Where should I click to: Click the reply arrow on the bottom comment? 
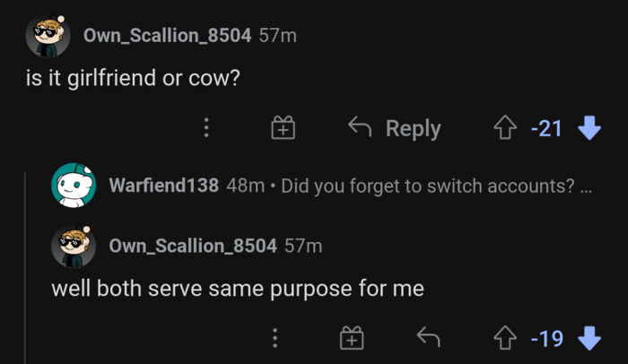pos(428,337)
